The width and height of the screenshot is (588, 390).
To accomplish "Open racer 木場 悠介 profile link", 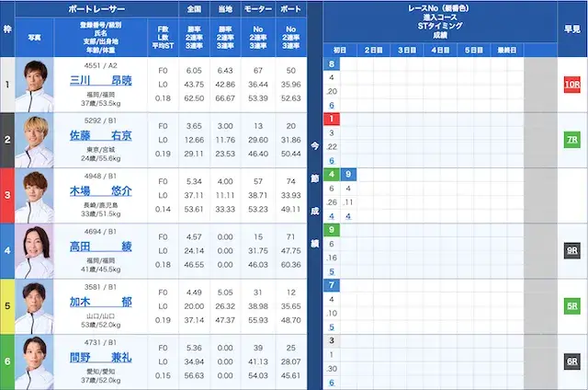I will 100,191.
